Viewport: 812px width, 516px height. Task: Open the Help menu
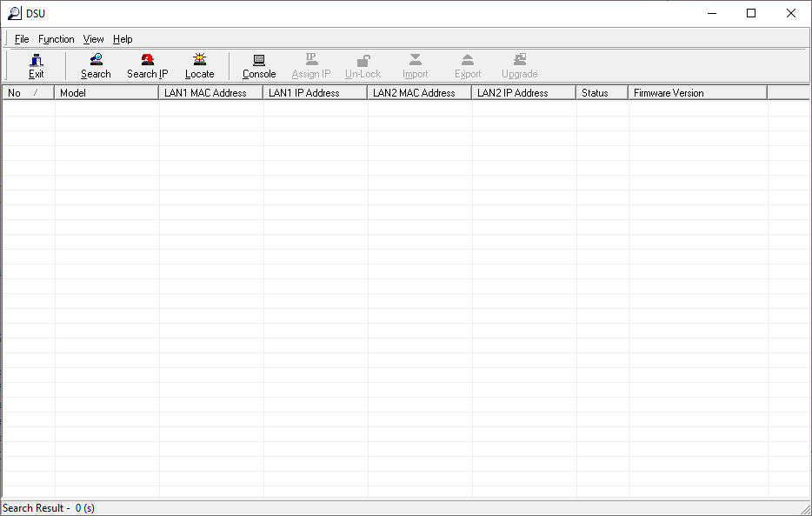point(123,39)
